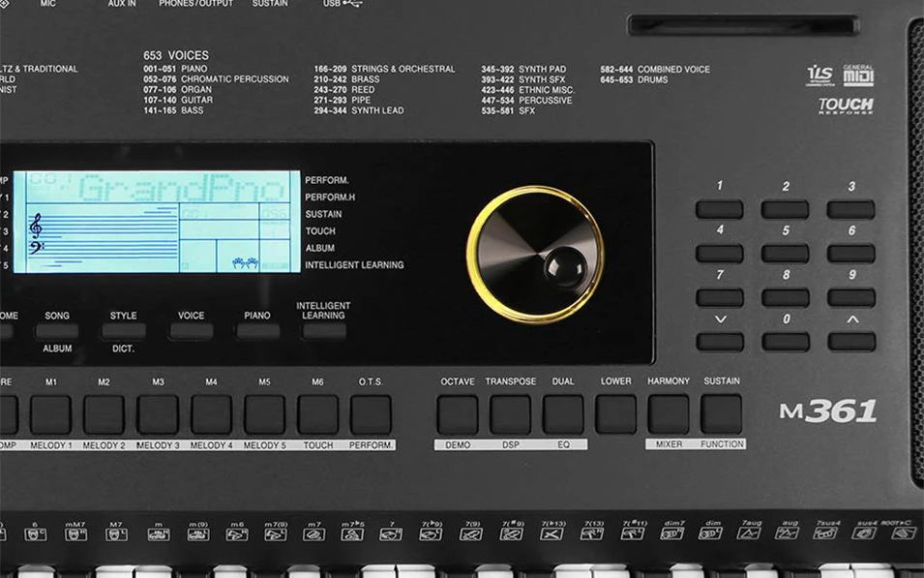Click the gold-ringed data dial
Screen dimensions: 924x578
pos(535,255)
